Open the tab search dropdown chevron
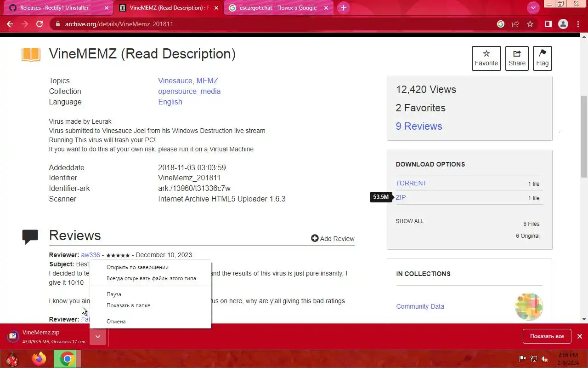The height and width of the screenshot is (368, 588). coord(533,8)
